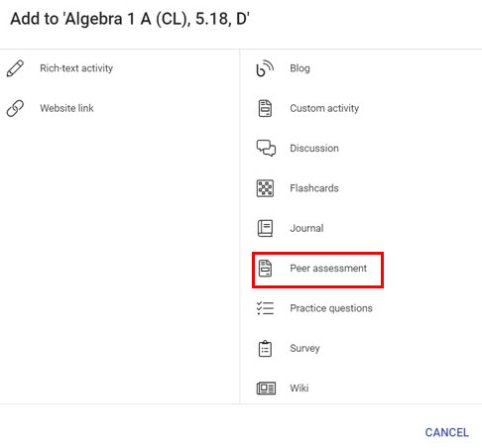The height and width of the screenshot is (448, 482).
Task: Click the Practice questions checklist icon
Action: point(265,308)
